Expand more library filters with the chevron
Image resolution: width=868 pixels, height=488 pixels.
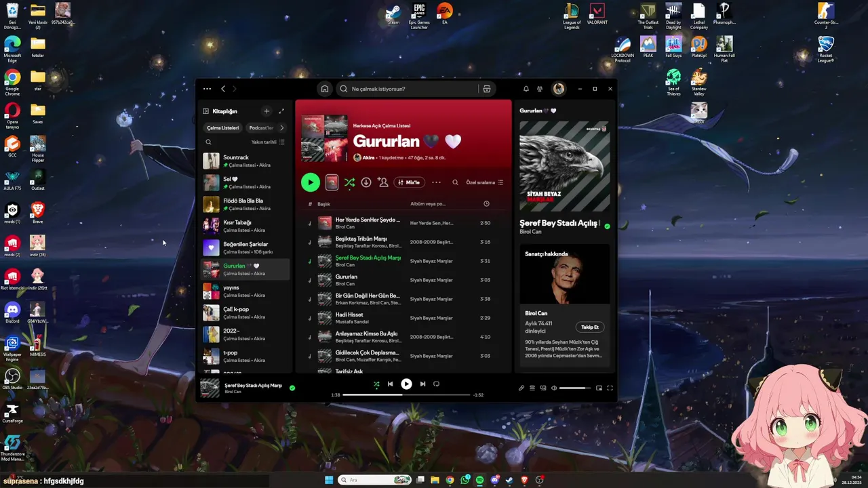pos(282,127)
